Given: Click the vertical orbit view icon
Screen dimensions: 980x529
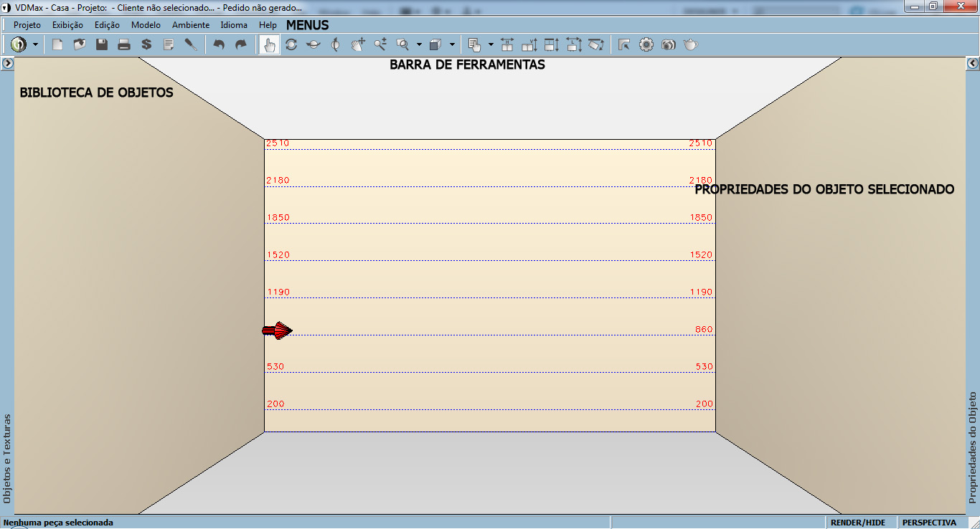Looking at the screenshot, I should [336, 44].
